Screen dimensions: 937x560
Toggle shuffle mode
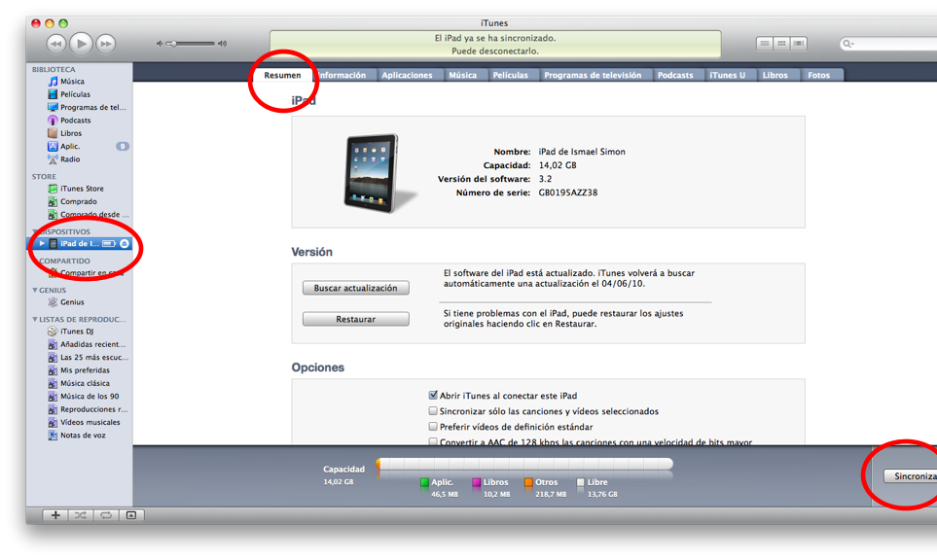pyautogui.click(x=81, y=515)
